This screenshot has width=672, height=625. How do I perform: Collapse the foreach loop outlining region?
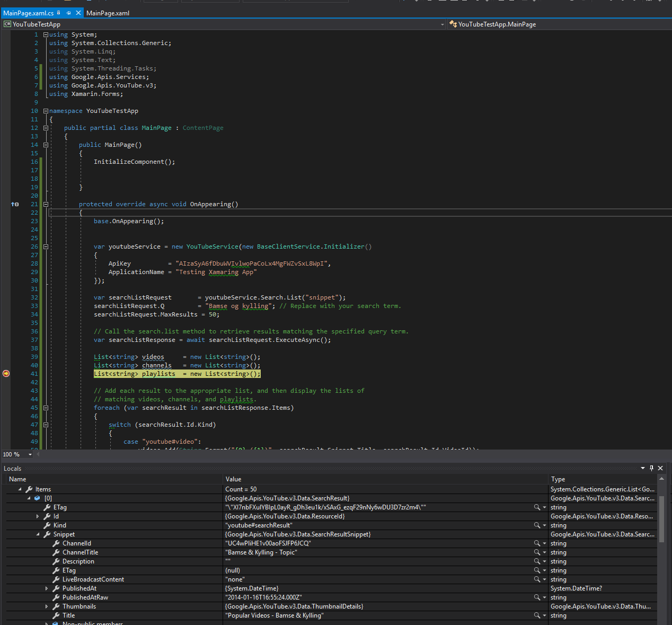46,408
